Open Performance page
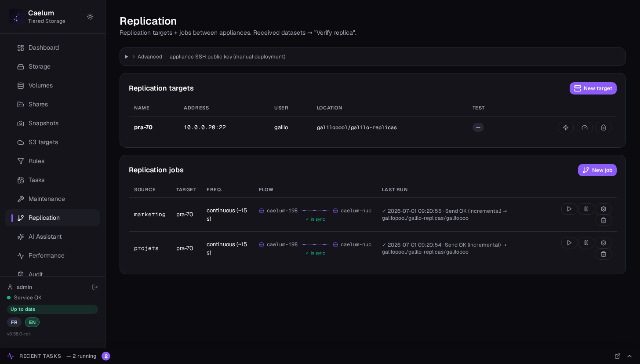Screen dimensions: 640x364 click(52, 255)
